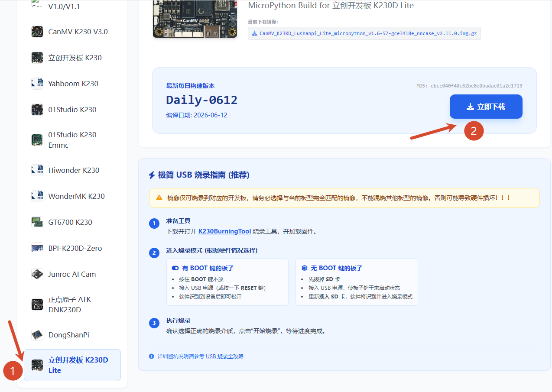The width and height of the screenshot is (552, 392).
Task: Click the MicroPython Build for 立创开发板 heading
Action: [331, 6]
